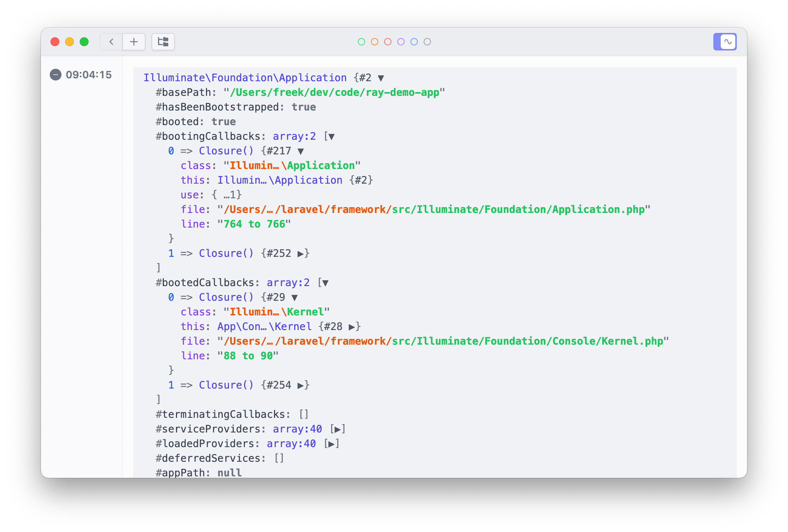
Task: Toggle the green color filter
Action: click(x=361, y=42)
